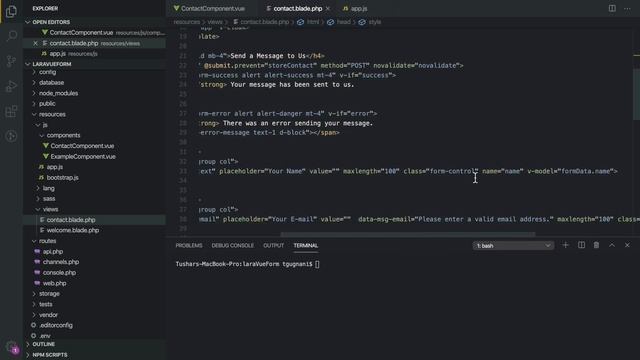
Task: Open the Extensions view
Action: tap(11, 111)
